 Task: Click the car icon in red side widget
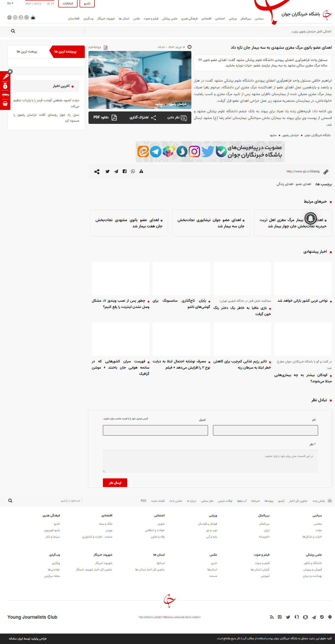(5, 95)
